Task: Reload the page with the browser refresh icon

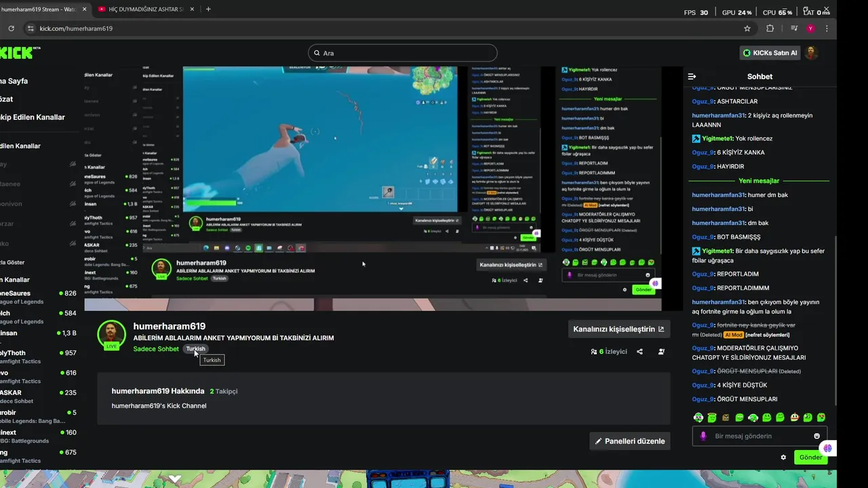Action: (11, 28)
